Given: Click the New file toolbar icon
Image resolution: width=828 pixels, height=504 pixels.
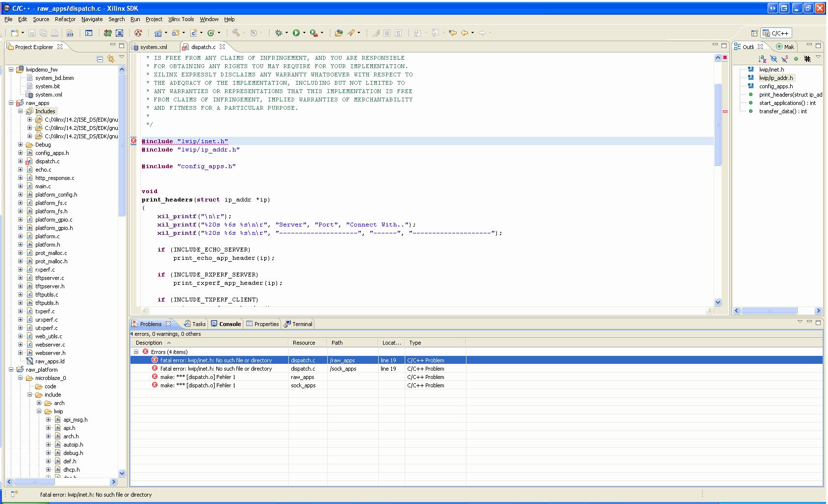Looking at the screenshot, I should pyautogui.click(x=15, y=33).
